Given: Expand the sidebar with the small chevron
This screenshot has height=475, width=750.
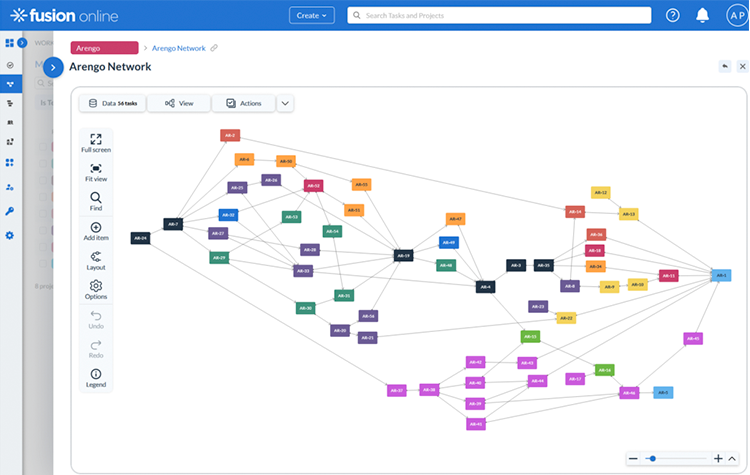Looking at the screenshot, I should pos(22,43).
